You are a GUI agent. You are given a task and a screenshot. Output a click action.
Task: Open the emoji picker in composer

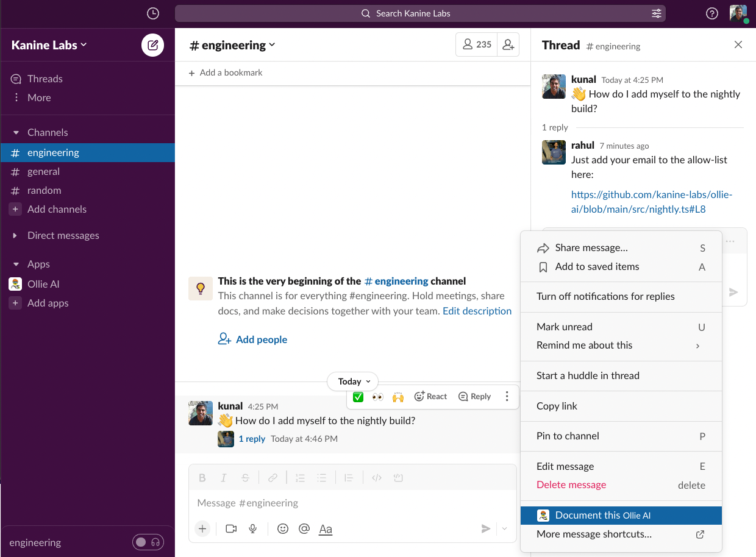(x=283, y=529)
